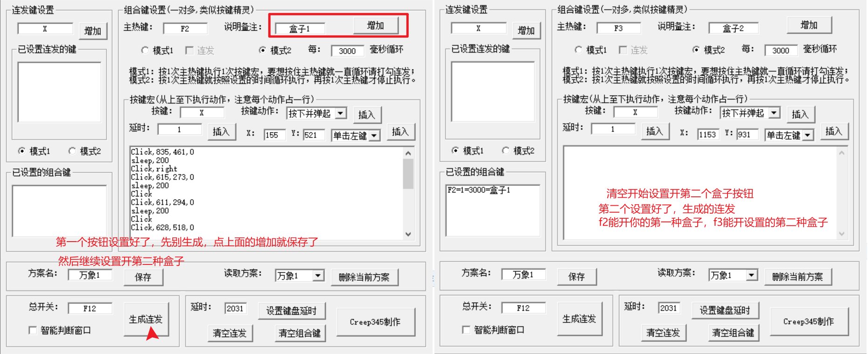This screenshot has width=868, height=354.
Task: Click 插入 after 单击左键 in right window
Action: tap(833, 131)
